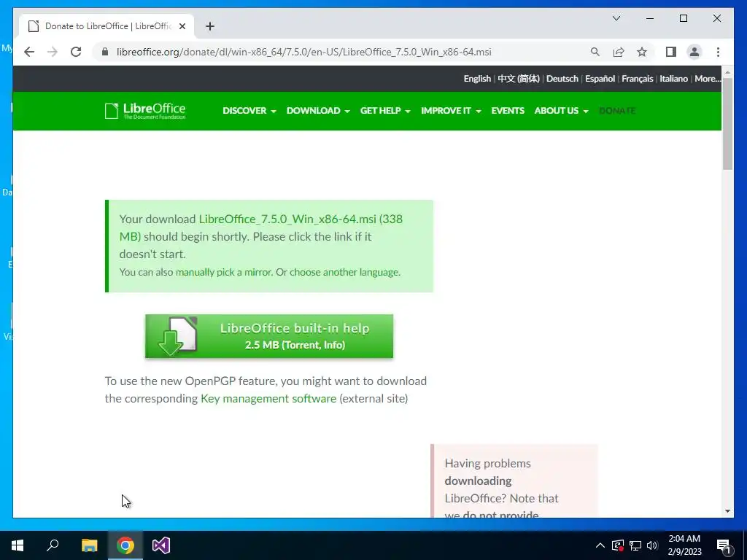
Task: Switch language to Deutsch
Action: tap(562, 79)
